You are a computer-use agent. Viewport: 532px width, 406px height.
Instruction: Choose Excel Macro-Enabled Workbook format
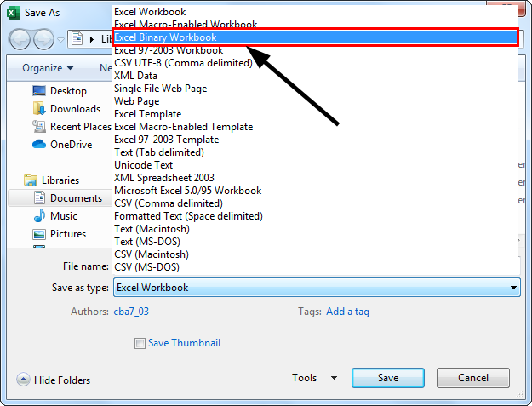314,24
